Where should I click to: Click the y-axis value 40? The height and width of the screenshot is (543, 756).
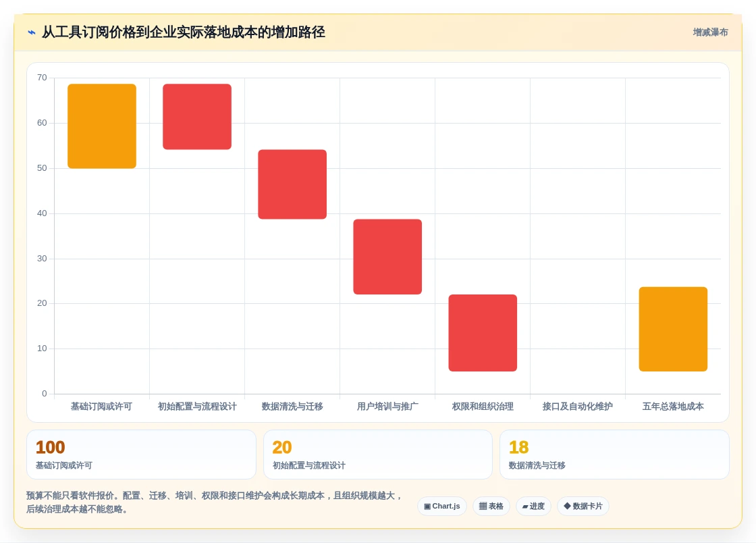(42, 213)
